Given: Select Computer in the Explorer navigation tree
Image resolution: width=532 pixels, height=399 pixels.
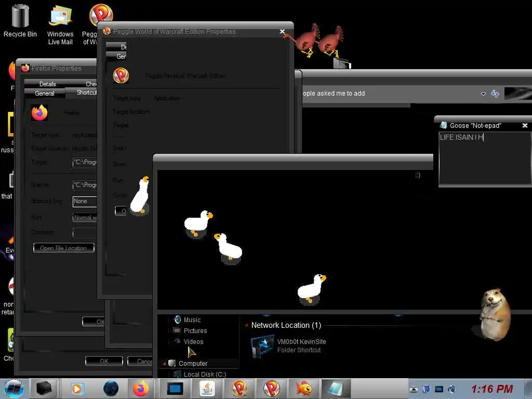Looking at the screenshot, I should (193, 363).
